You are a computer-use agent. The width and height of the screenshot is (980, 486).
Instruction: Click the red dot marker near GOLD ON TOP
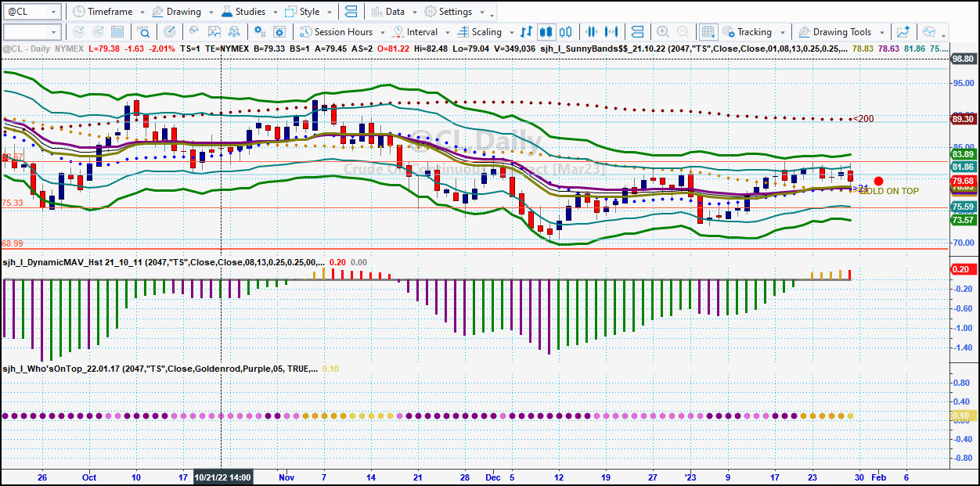[878, 181]
